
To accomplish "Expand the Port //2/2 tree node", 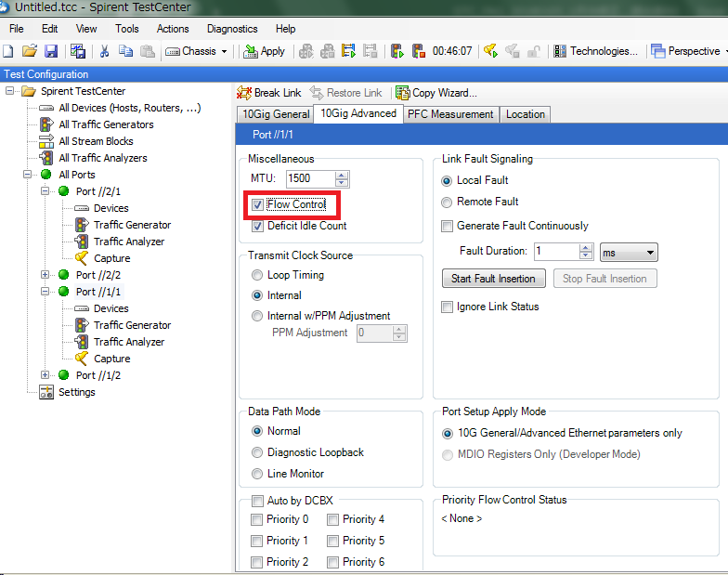I will 45,275.
